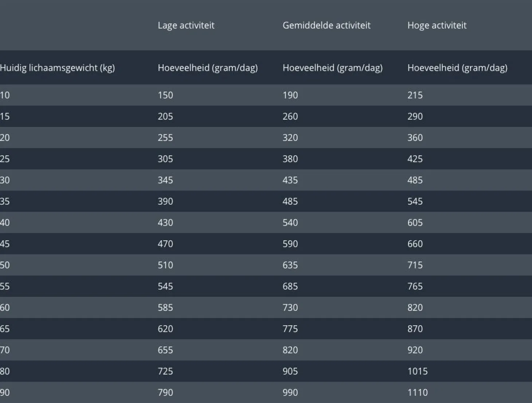Click the 260 cell for 15 kg
The width and height of the screenshot is (532, 403).
coord(290,116)
